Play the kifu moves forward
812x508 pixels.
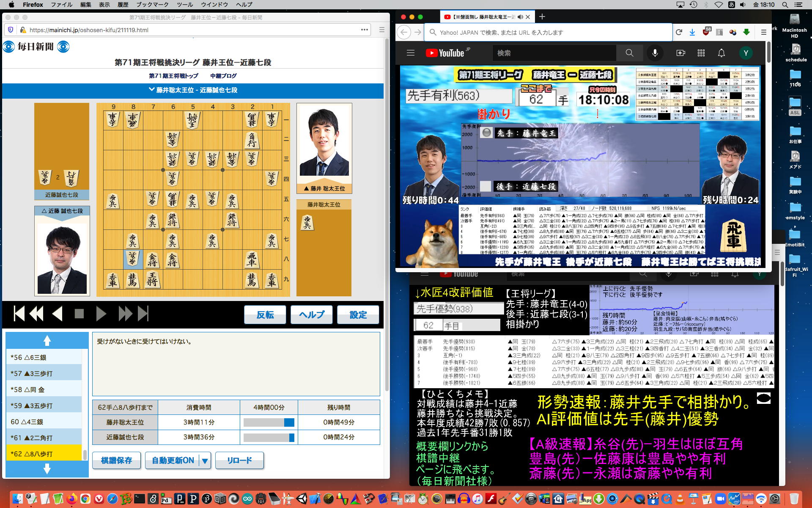pos(101,314)
